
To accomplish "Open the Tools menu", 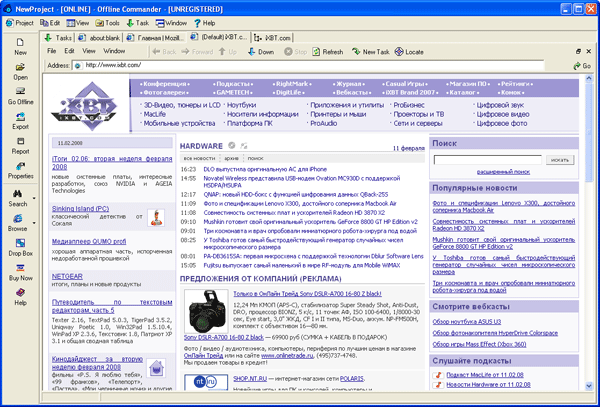I will [108, 23].
